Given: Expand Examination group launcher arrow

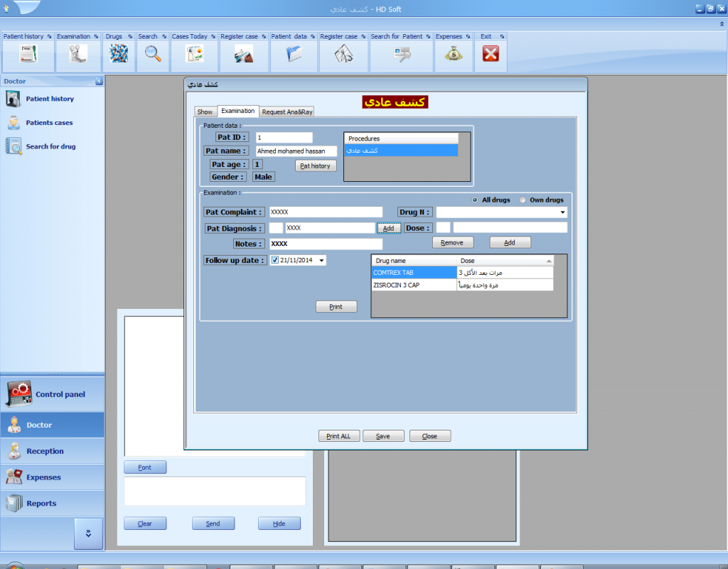Looking at the screenshot, I should pyautogui.click(x=96, y=36).
